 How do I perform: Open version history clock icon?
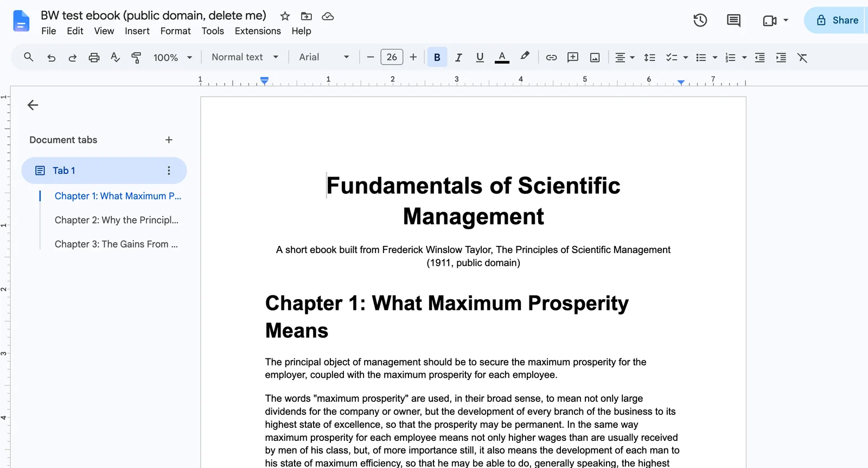point(700,21)
